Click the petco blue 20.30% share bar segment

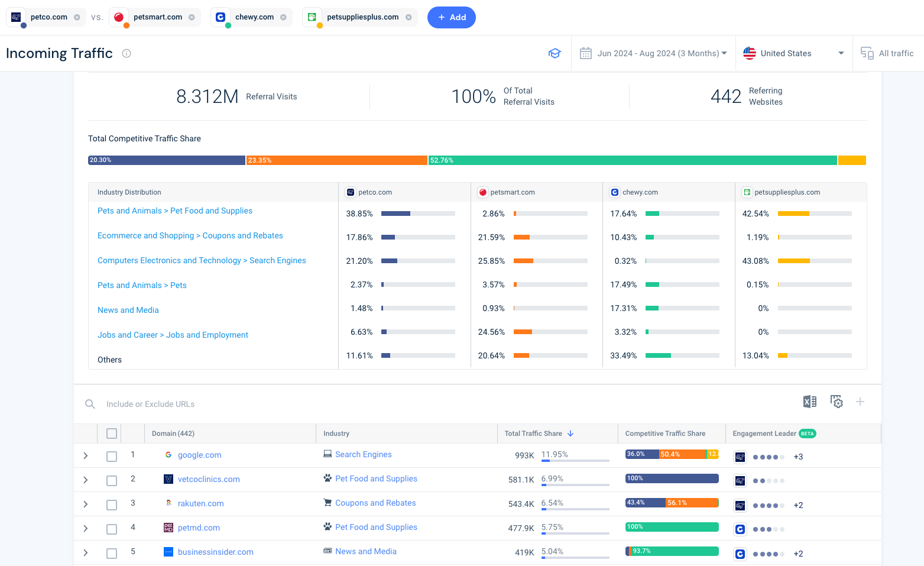[167, 160]
